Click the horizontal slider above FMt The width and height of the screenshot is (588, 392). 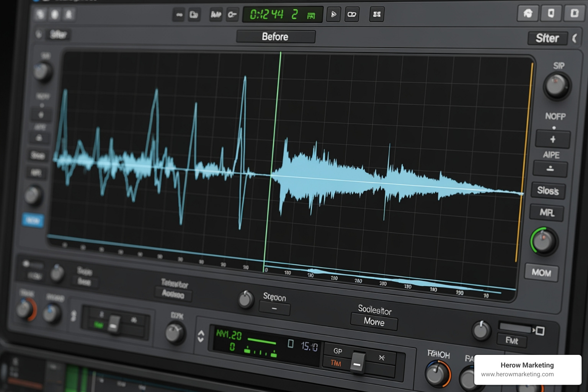pos(516,328)
